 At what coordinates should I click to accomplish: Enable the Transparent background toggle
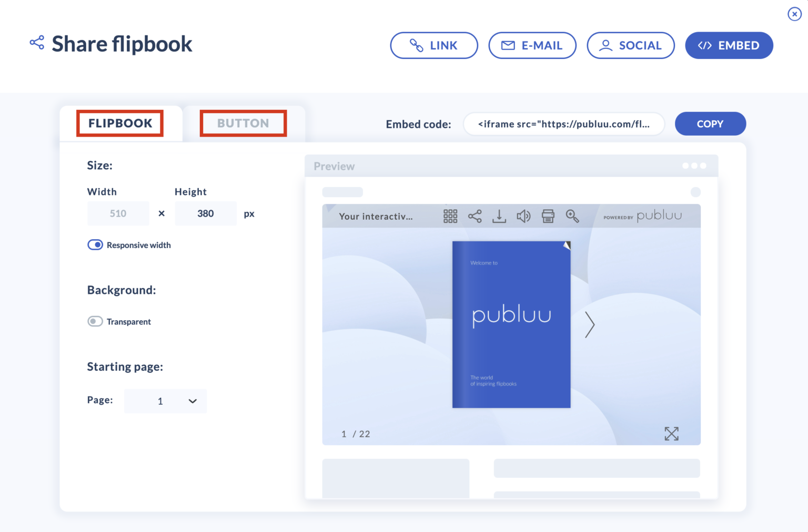(x=95, y=321)
